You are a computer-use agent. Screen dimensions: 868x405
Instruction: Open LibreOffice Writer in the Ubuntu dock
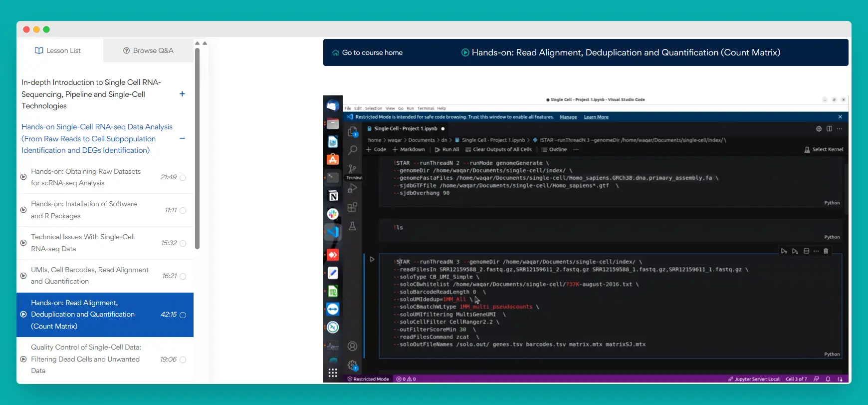click(x=333, y=142)
